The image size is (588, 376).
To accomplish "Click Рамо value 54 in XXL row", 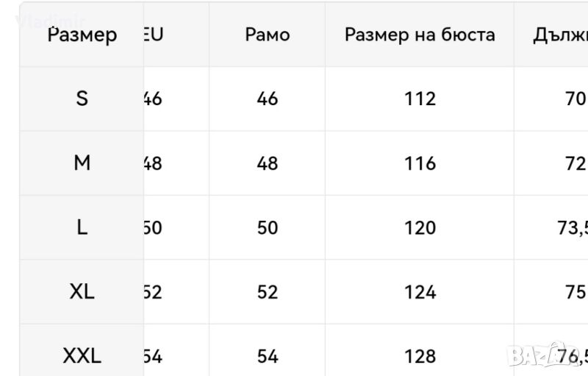I will tap(268, 357).
